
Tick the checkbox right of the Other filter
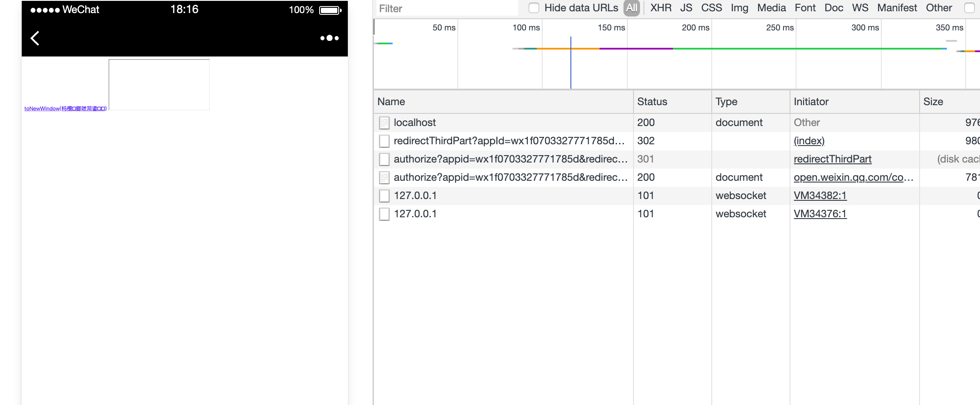point(970,8)
